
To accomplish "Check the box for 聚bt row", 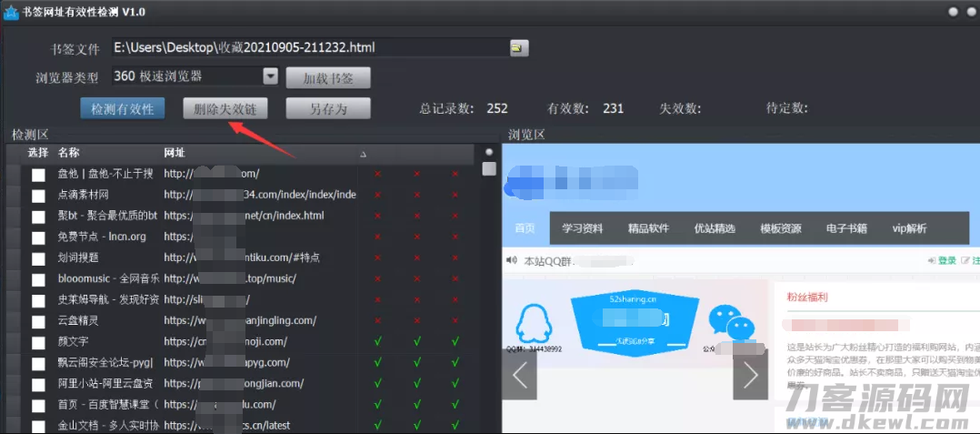I will pos(39,217).
